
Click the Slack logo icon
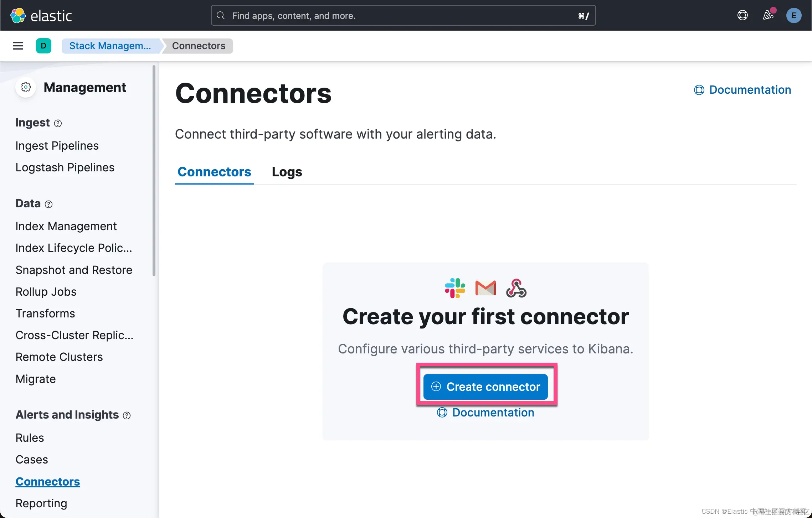tap(455, 288)
